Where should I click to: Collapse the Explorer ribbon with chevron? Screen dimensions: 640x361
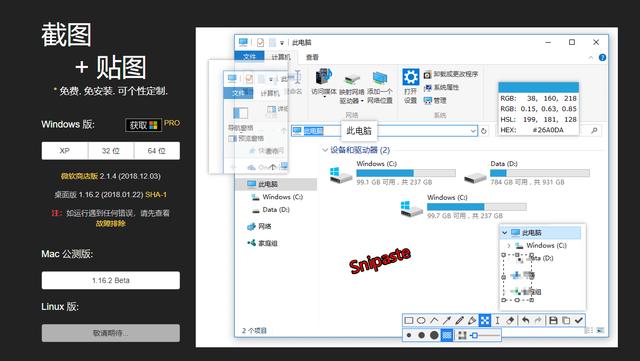[591, 58]
